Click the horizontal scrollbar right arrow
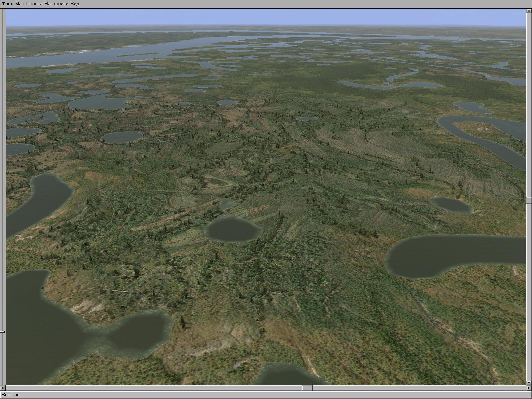 click(529, 388)
